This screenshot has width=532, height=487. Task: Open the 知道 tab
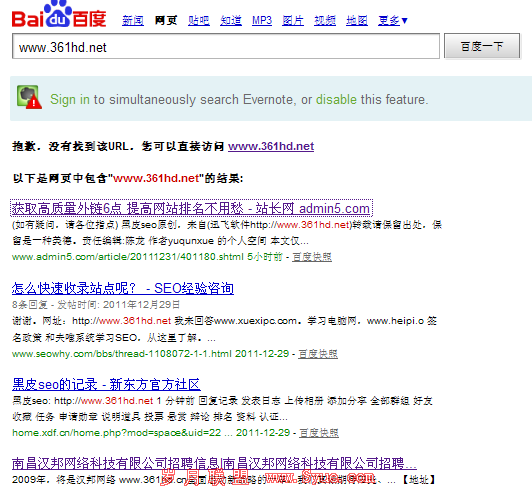pos(231,20)
